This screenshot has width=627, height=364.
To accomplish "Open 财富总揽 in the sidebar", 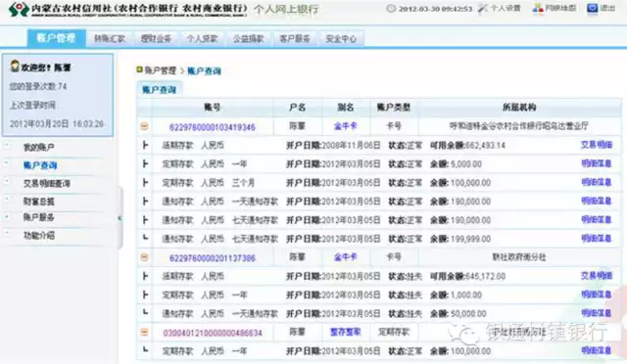I will [x=38, y=202].
